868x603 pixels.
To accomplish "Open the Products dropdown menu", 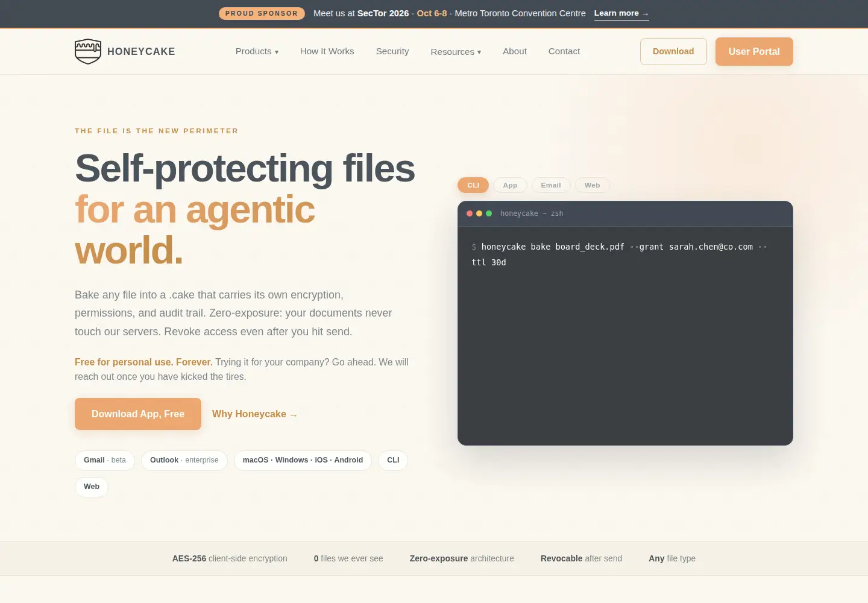I will pyautogui.click(x=257, y=51).
